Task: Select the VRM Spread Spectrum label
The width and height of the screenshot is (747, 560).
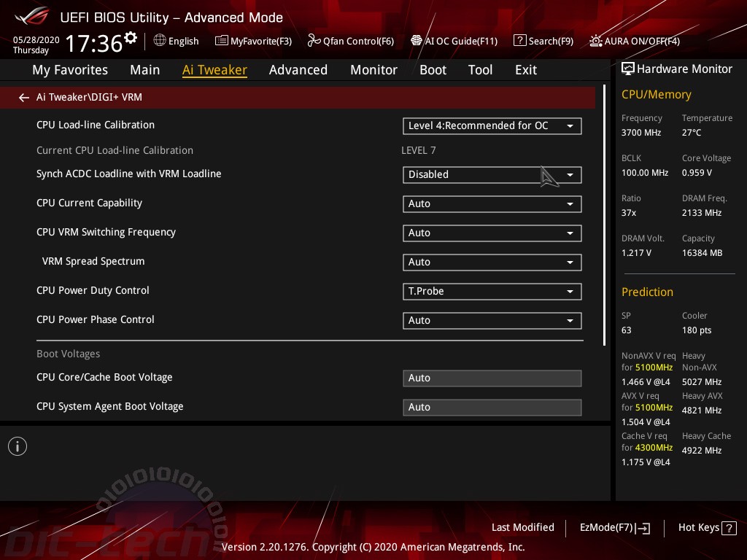Action: click(x=93, y=262)
